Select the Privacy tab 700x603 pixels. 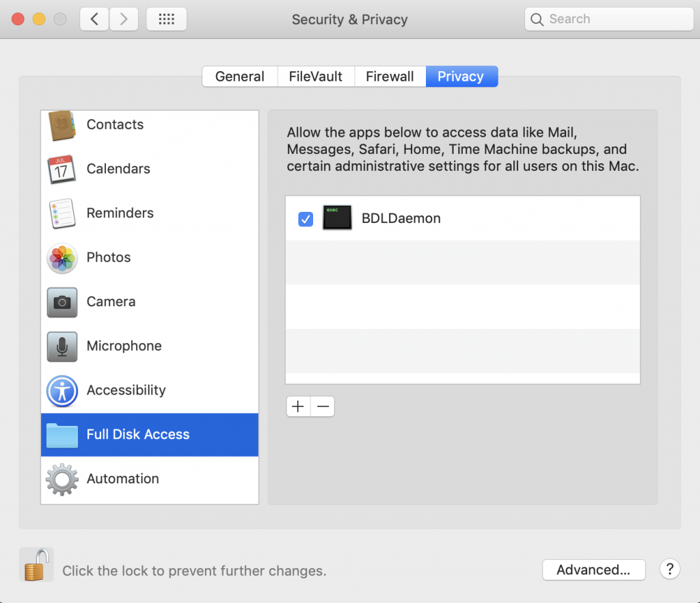(x=461, y=77)
